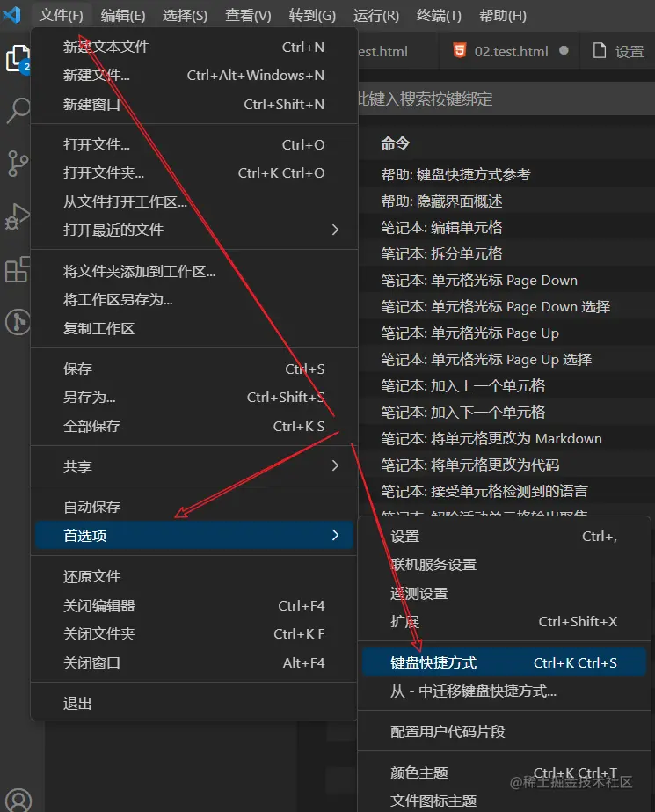Open the Explorer view in activity bar

18,59
